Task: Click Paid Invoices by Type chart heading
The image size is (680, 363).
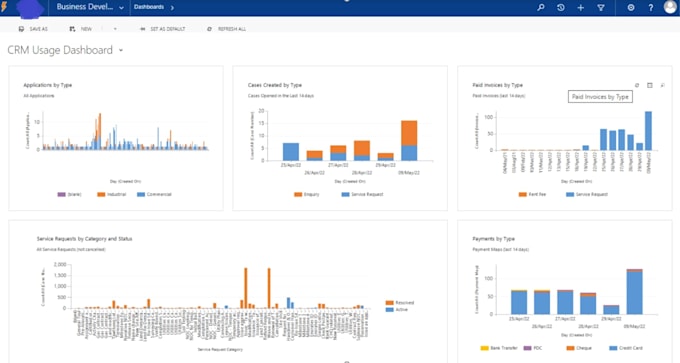Action: pyautogui.click(x=497, y=85)
